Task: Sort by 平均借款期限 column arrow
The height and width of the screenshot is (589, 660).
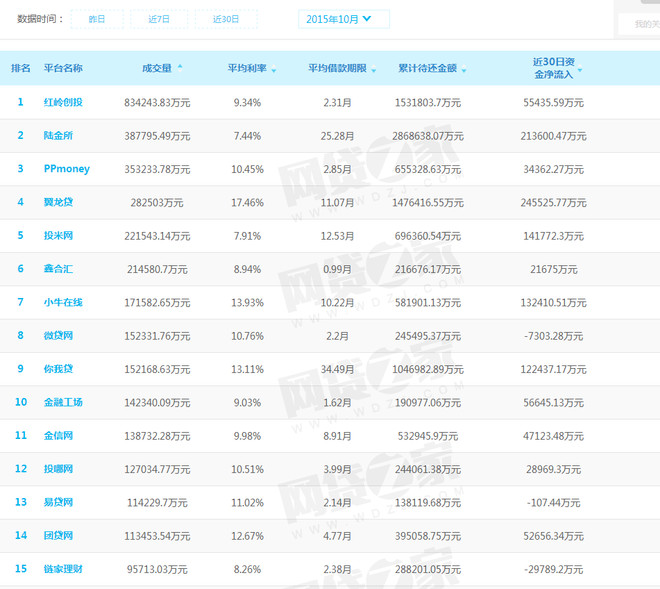Action: coord(373,69)
